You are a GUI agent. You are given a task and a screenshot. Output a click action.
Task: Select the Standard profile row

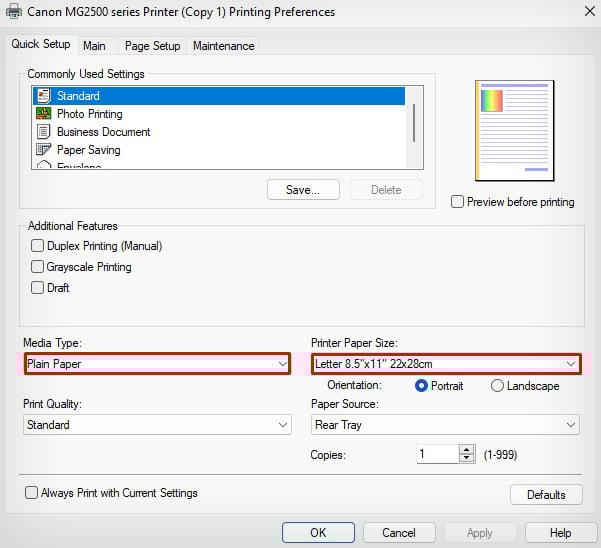[x=218, y=96]
